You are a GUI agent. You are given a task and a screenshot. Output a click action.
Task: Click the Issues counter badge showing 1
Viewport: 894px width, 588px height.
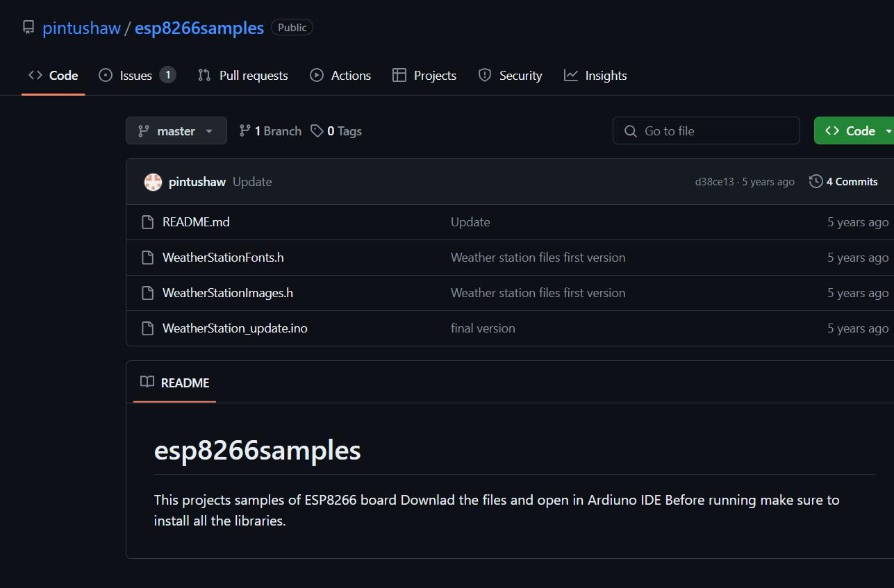[167, 75]
